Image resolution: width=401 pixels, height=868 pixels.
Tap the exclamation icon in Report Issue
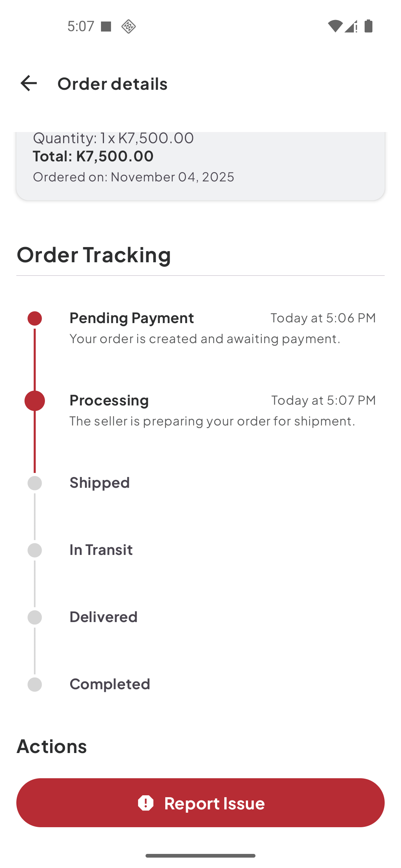tap(146, 803)
